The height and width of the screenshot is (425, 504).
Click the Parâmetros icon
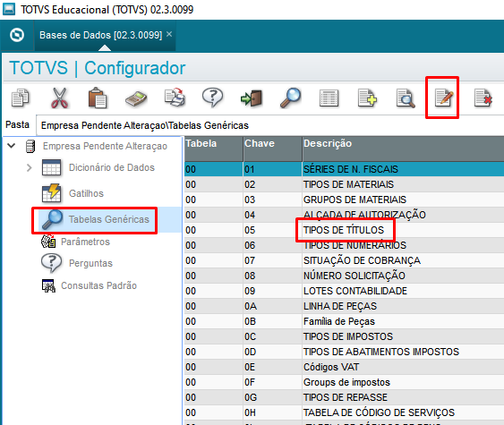point(48,242)
